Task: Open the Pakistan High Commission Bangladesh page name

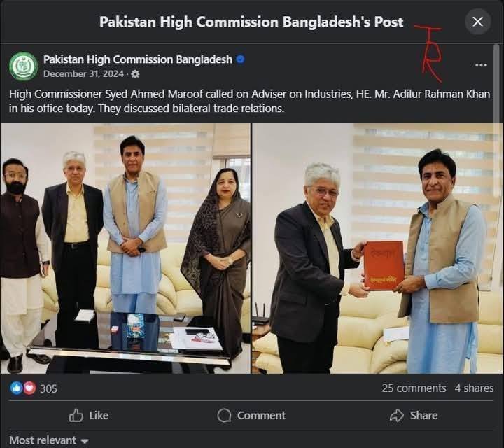Action: coord(138,59)
